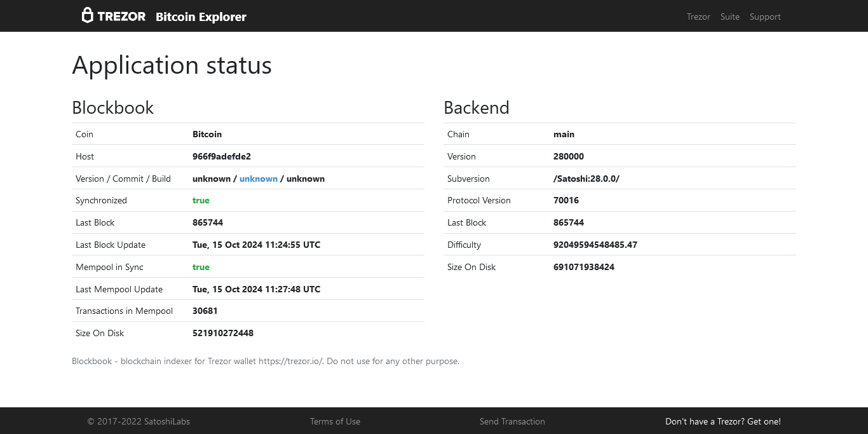Open the Trezor menu link
The image size is (868, 434).
(698, 17)
